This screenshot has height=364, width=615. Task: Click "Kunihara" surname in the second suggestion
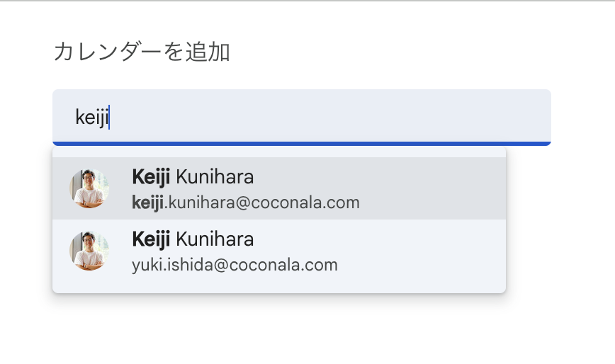(x=215, y=239)
